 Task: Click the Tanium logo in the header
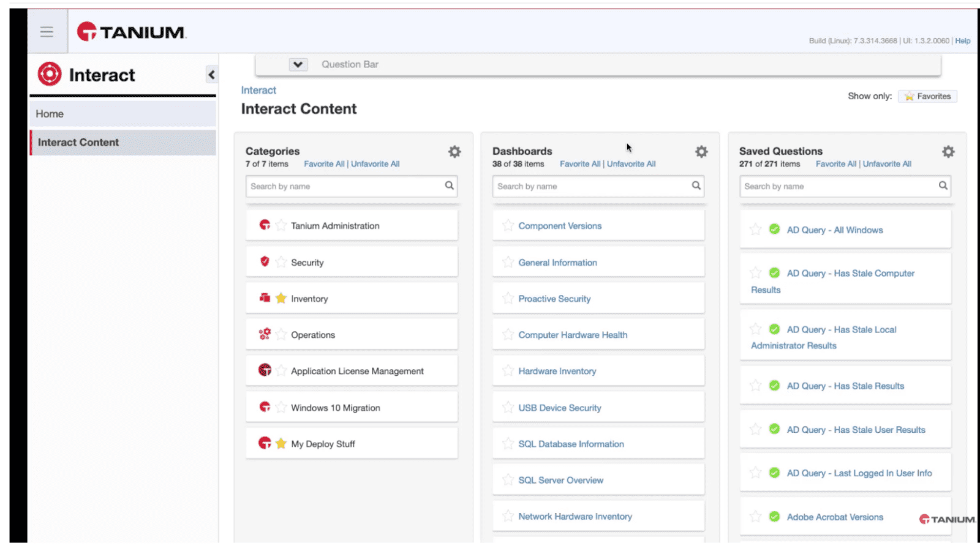[x=131, y=32]
